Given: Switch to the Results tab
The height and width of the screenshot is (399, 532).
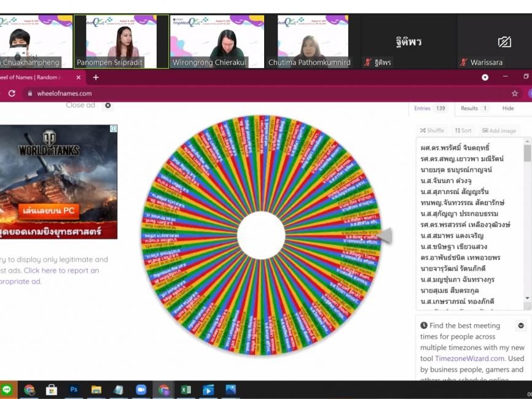Looking at the screenshot, I should [x=474, y=109].
